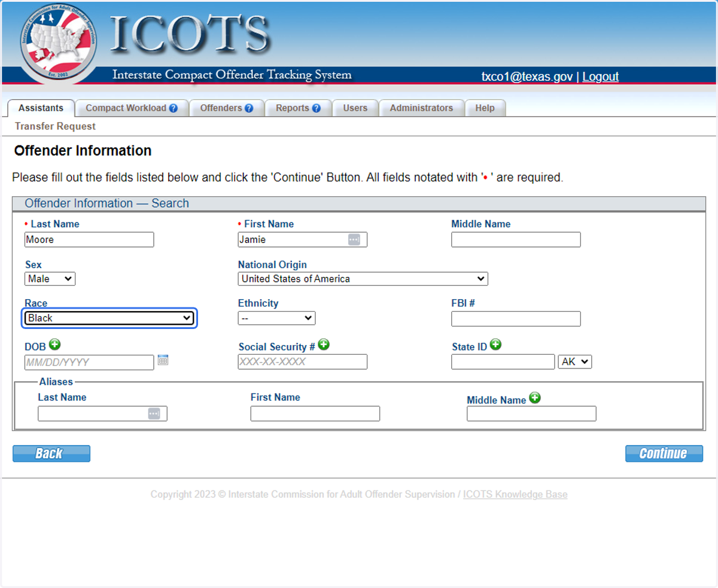Click the Continue button

click(x=664, y=453)
